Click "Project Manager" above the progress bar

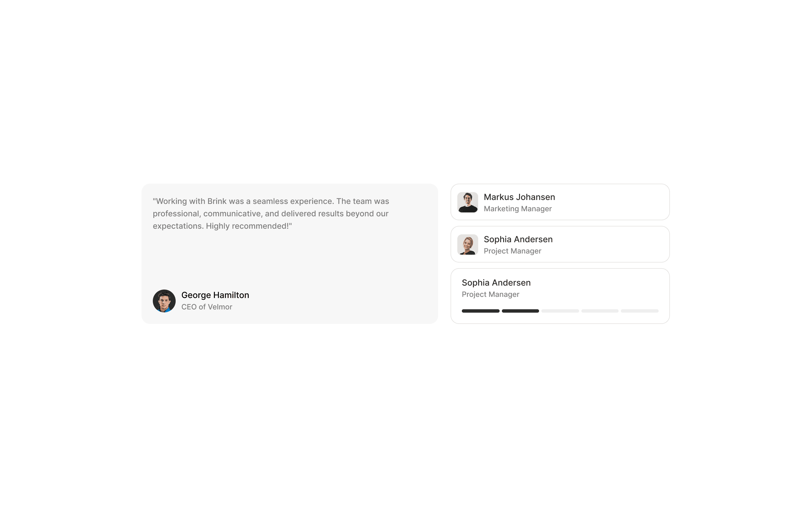[x=490, y=294]
